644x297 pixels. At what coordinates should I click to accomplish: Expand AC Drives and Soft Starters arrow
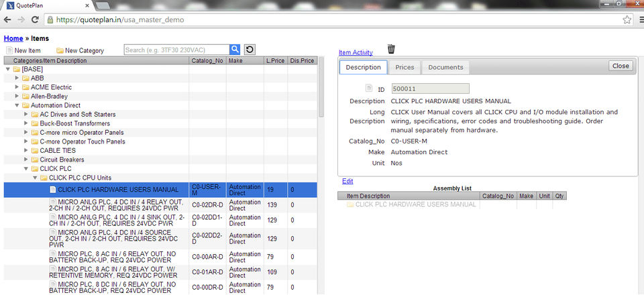(x=26, y=114)
